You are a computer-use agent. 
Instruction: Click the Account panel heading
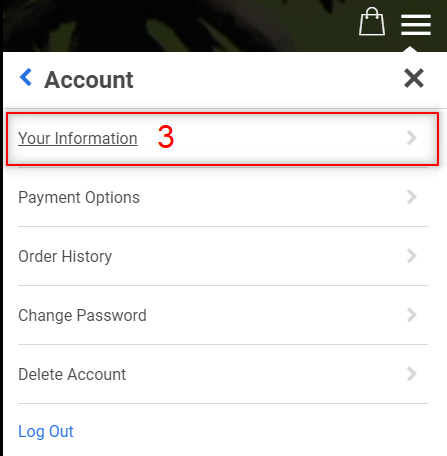tap(89, 80)
